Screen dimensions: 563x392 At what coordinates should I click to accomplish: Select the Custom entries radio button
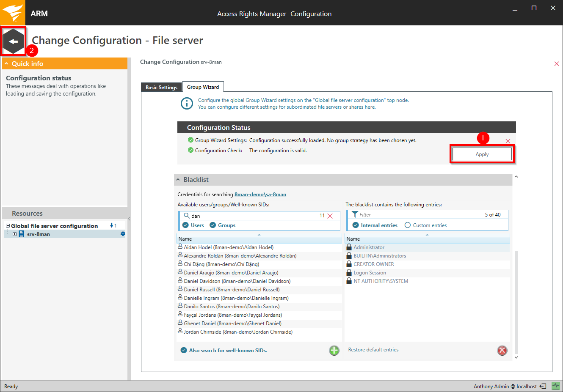tap(408, 225)
